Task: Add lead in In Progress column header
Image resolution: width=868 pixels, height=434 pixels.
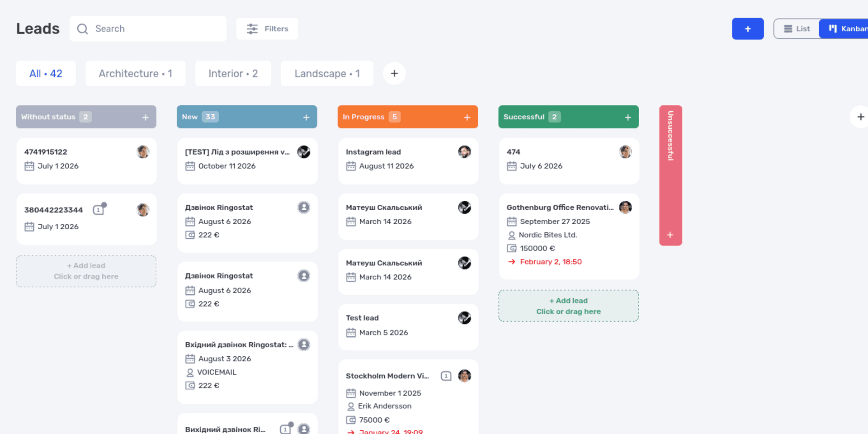Action: click(467, 117)
